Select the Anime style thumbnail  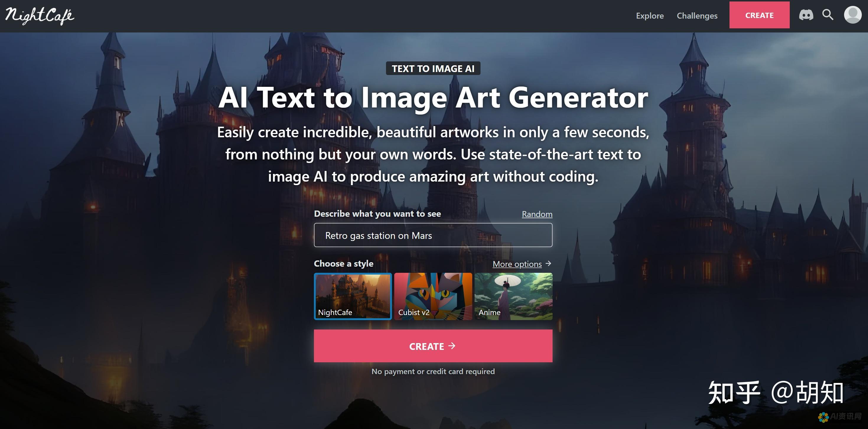(513, 296)
